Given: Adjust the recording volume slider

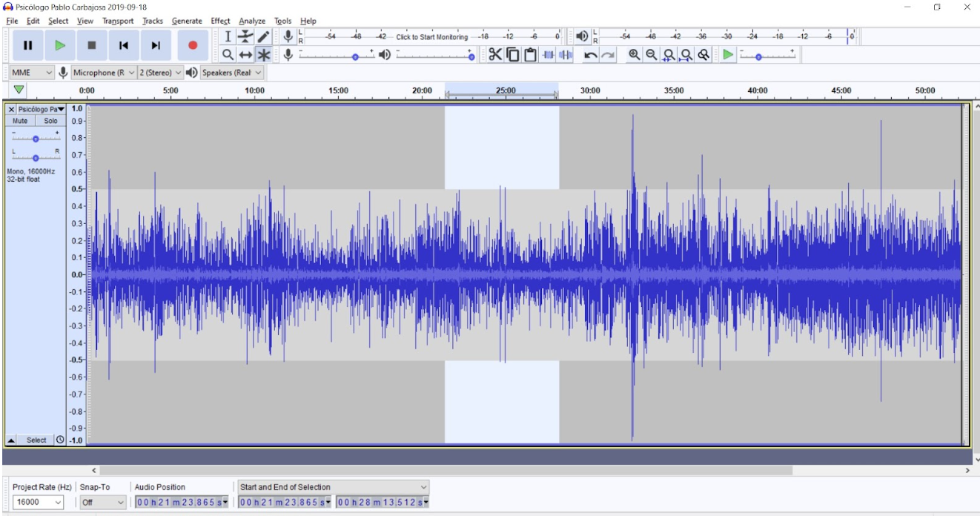Looking at the screenshot, I should [337, 55].
